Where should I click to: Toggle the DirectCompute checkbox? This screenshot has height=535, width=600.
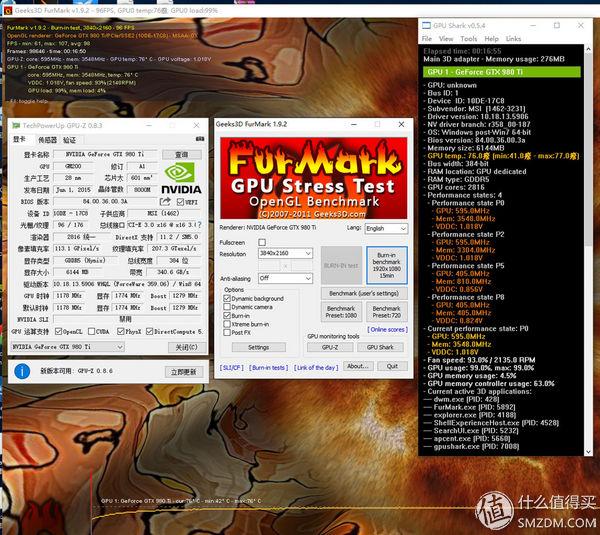150,331
